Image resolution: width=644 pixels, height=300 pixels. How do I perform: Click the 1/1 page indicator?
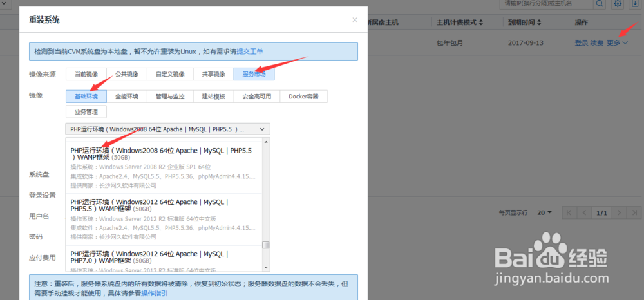(601, 212)
